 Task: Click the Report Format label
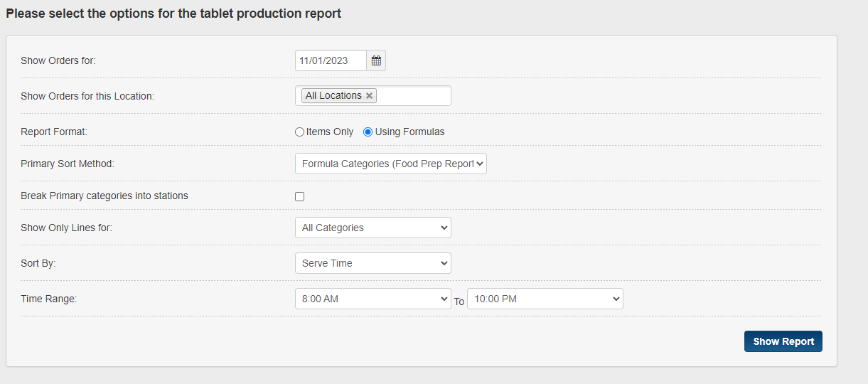click(x=54, y=132)
